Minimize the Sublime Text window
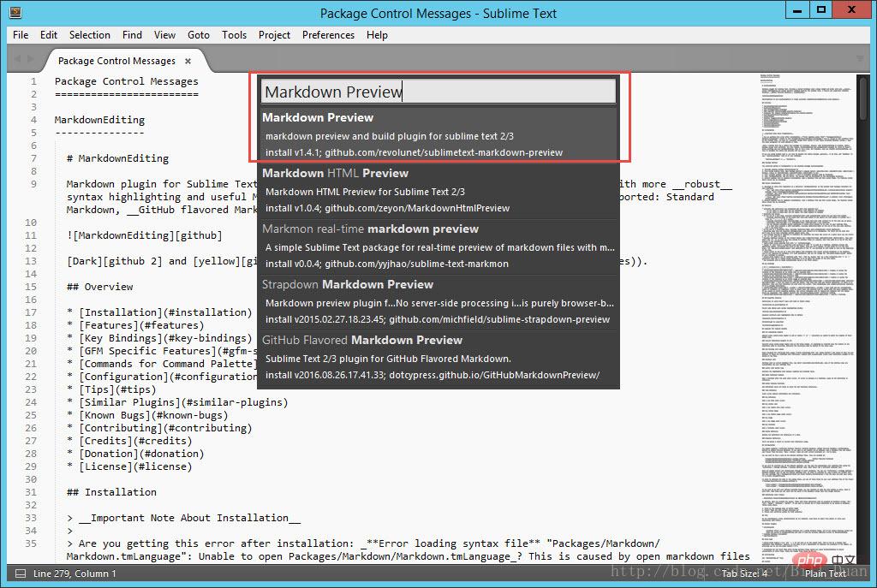This screenshot has width=877, height=588. 797,10
